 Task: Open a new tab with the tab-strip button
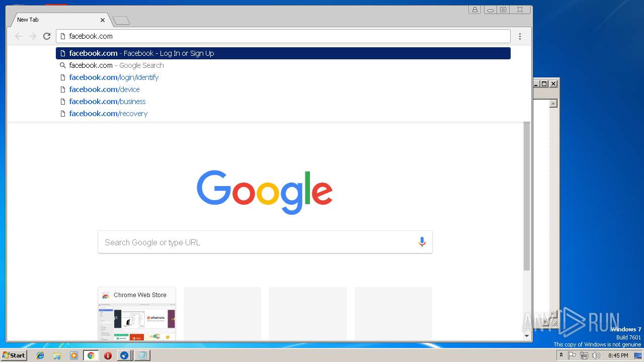[121, 20]
